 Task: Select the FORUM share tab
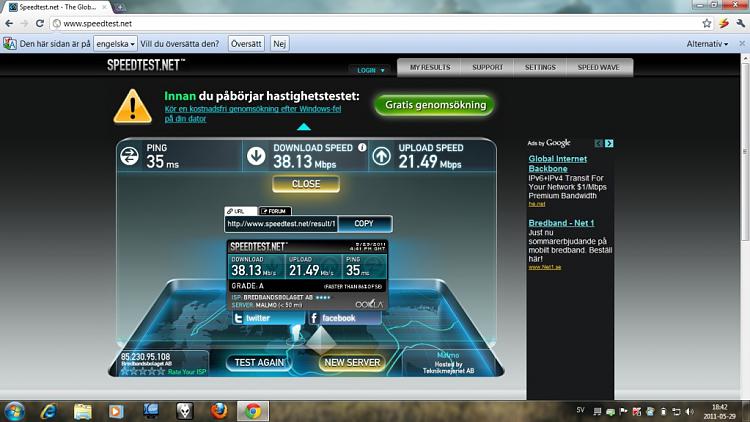pyautogui.click(x=275, y=211)
